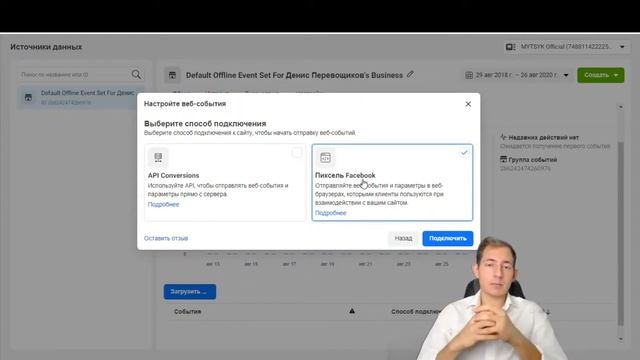
Task: Select the Пиксель Facebook card title
Action: tap(345, 176)
